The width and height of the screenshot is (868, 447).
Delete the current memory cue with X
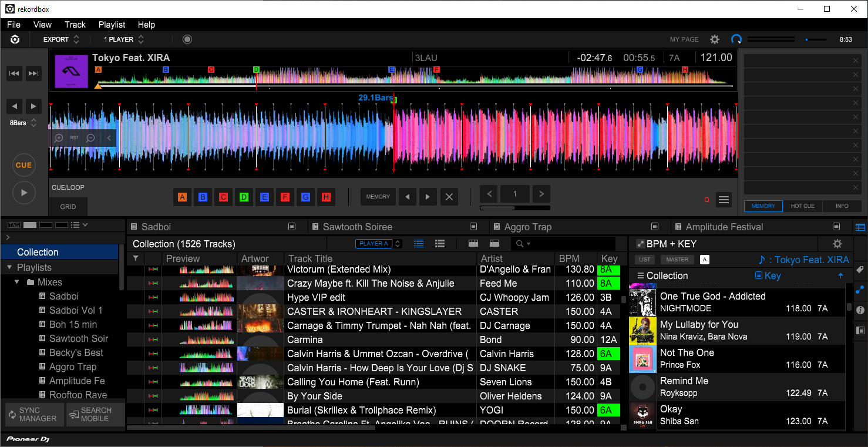(x=449, y=197)
